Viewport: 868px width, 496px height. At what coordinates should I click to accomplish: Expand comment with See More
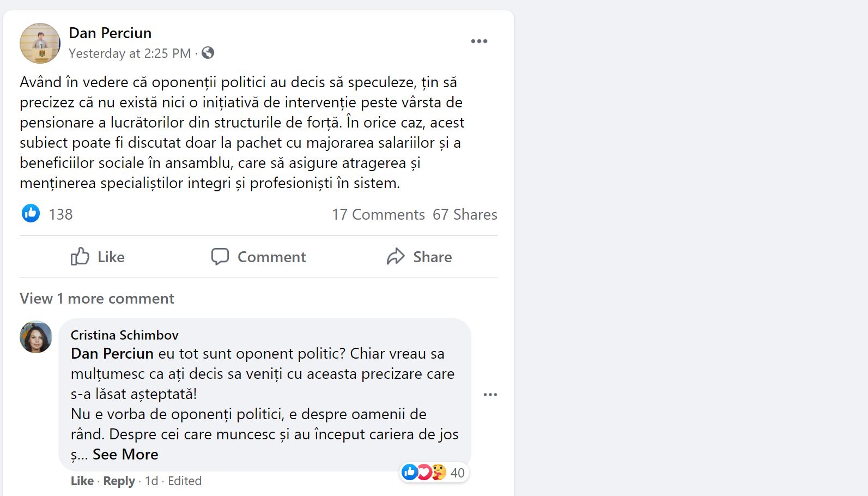125,455
